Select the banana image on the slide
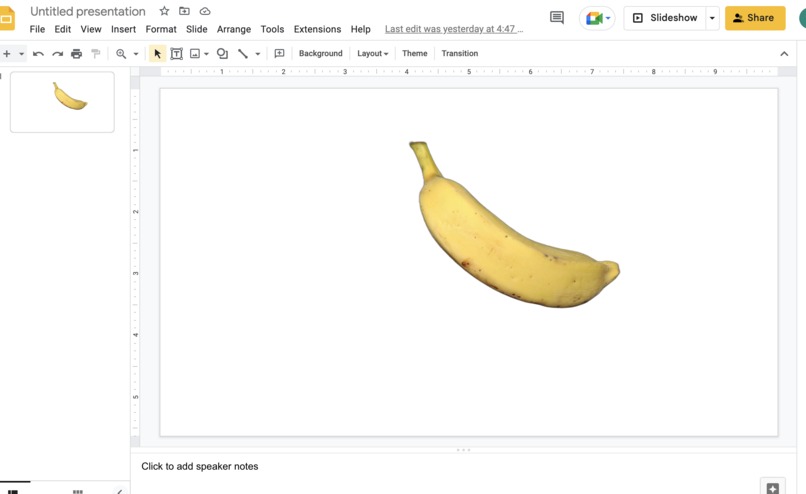The width and height of the screenshot is (806, 494). point(514,225)
